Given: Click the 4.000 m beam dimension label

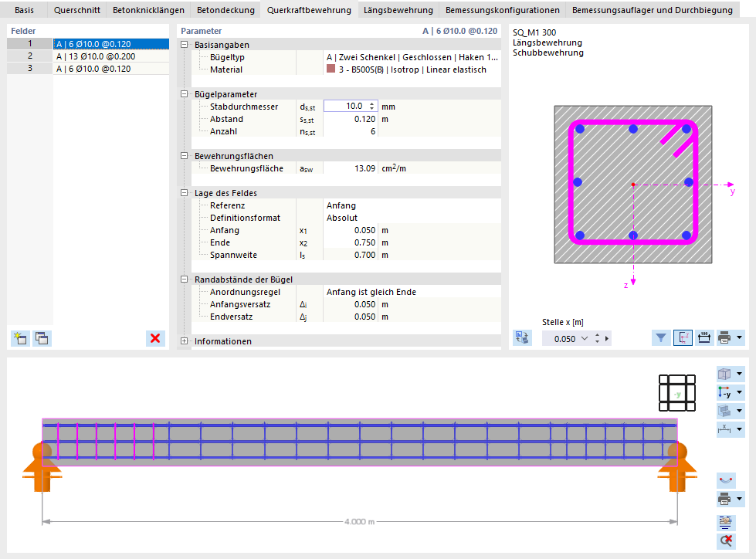Looking at the screenshot, I should [x=359, y=521].
